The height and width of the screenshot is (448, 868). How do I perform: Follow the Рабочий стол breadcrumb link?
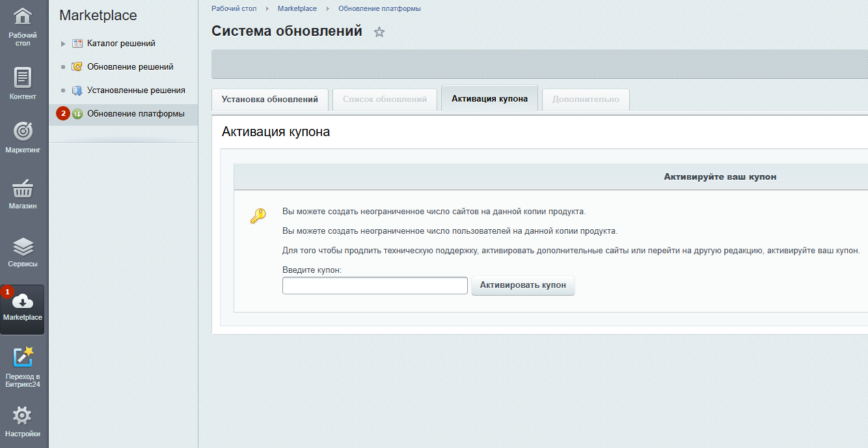pyautogui.click(x=234, y=8)
